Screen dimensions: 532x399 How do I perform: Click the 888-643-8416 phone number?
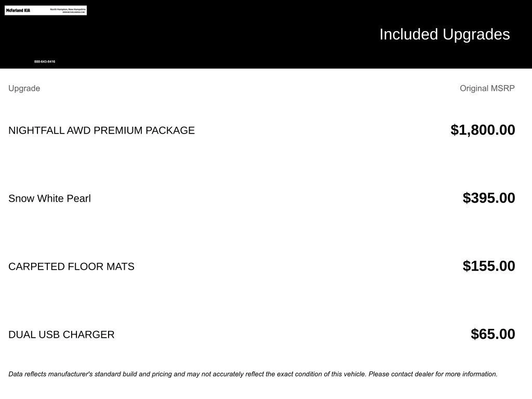click(45, 62)
